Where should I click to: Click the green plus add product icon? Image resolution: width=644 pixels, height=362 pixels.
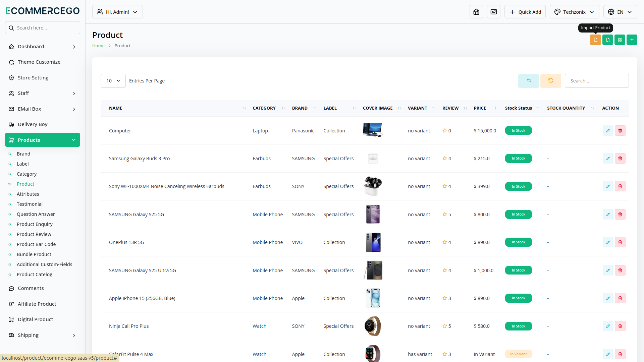632,40
